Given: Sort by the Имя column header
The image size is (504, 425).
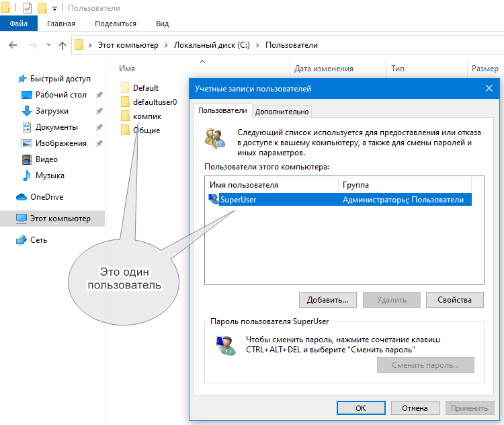Looking at the screenshot, I should (127, 69).
